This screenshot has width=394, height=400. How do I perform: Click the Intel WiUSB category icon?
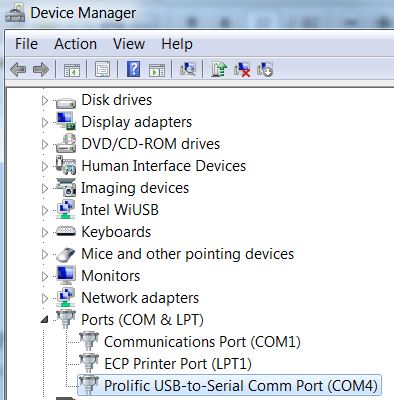point(66,209)
